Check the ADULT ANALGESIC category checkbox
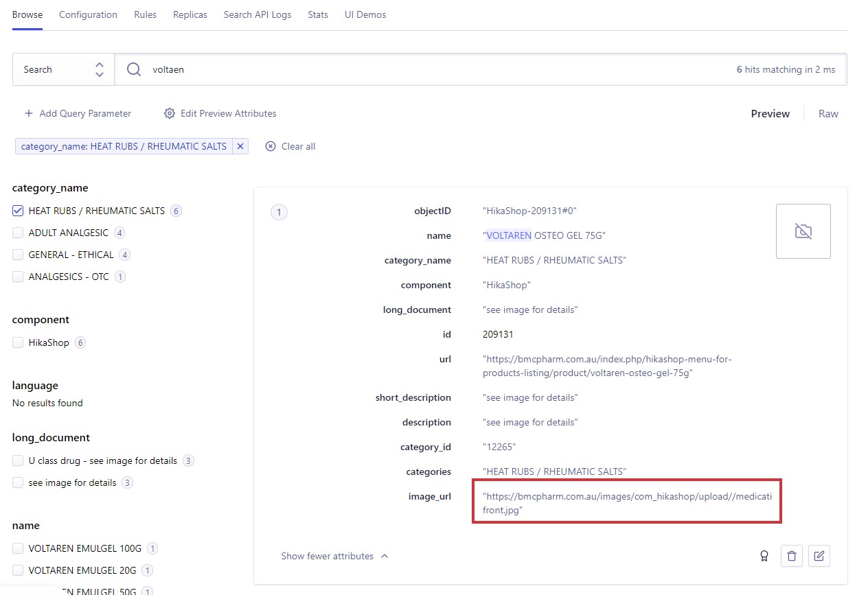 coord(18,233)
